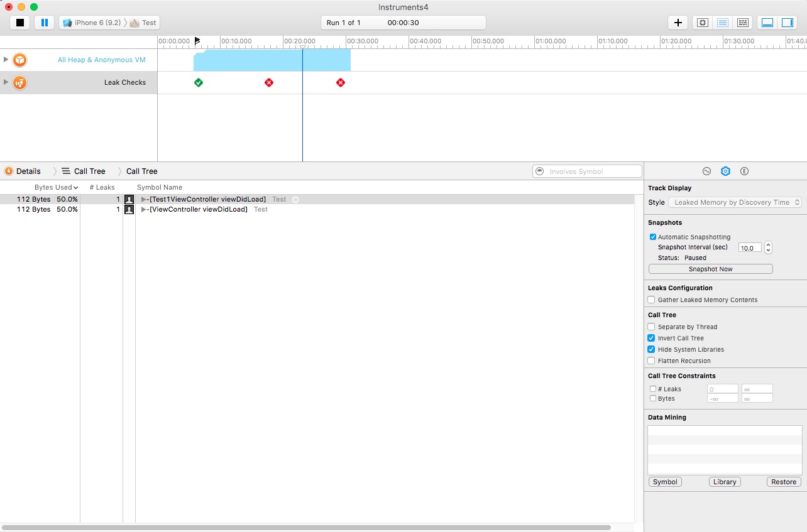Open the Track Display Style dropdown
Image resolution: width=807 pixels, height=532 pixels.
pyautogui.click(x=735, y=202)
